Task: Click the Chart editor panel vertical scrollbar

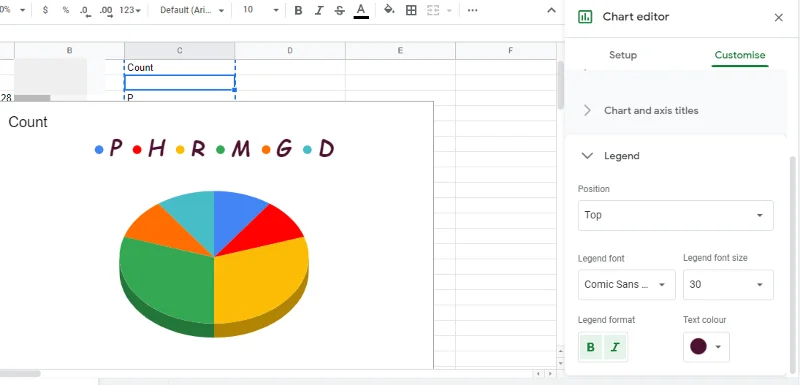Action: point(793,265)
